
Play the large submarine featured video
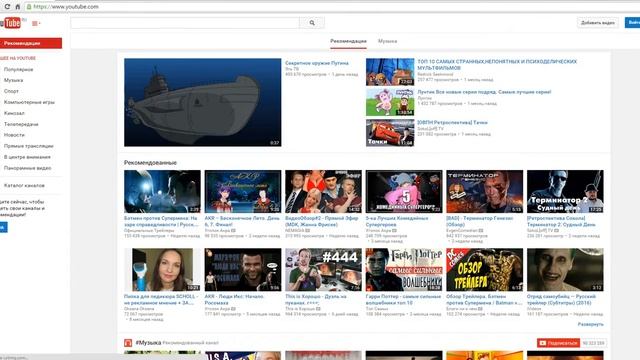pyautogui.click(x=202, y=102)
